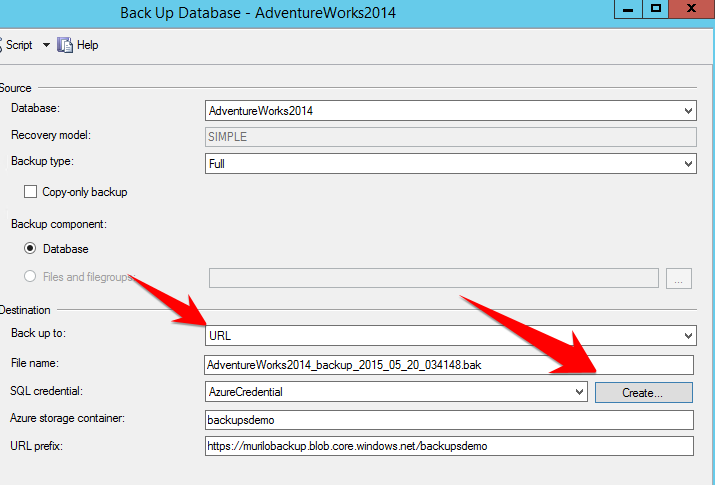Screen dimensions: 715x485
Task: Maximize the Back Up Database window
Action: [656, 9]
